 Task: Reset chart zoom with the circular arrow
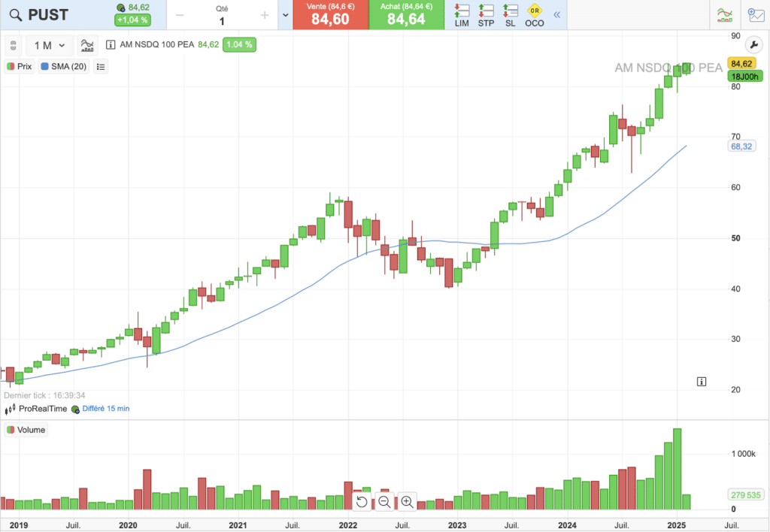pyautogui.click(x=362, y=502)
